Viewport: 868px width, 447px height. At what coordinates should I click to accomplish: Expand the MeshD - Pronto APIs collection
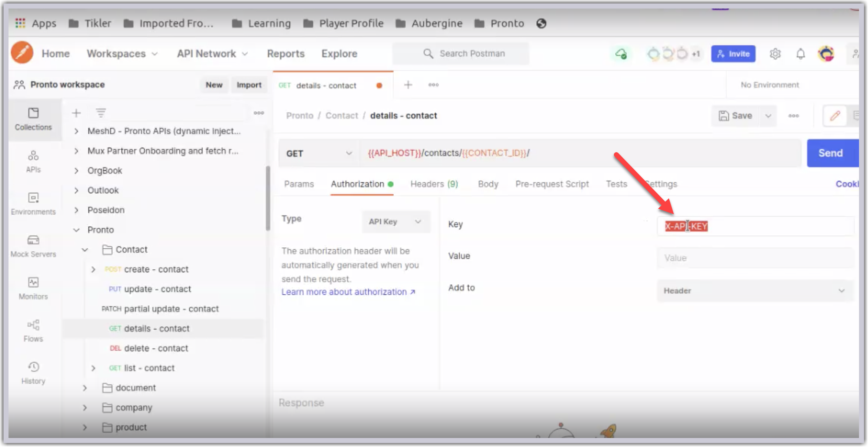coord(76,131)
